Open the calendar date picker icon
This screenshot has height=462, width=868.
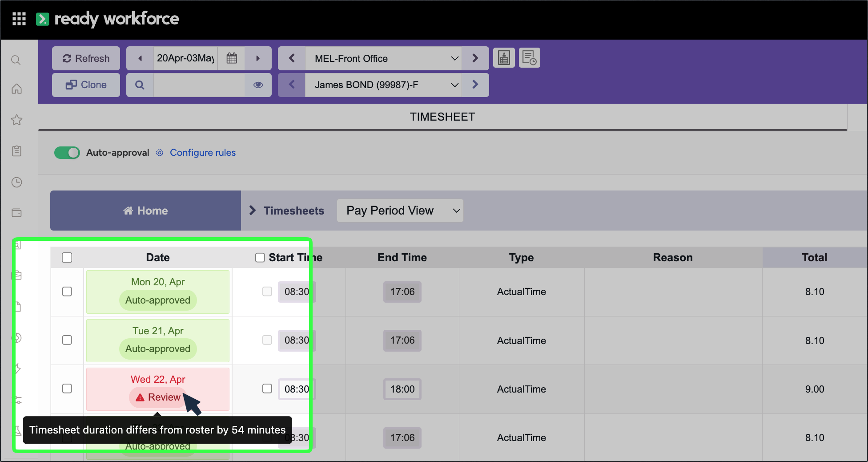click(232, 58)
